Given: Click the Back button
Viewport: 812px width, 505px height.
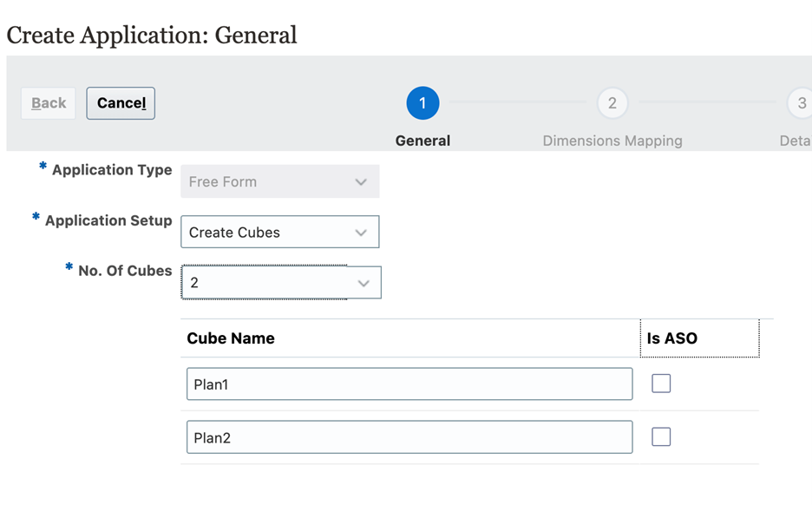Looking at the screenshot, I should [49, 103].
